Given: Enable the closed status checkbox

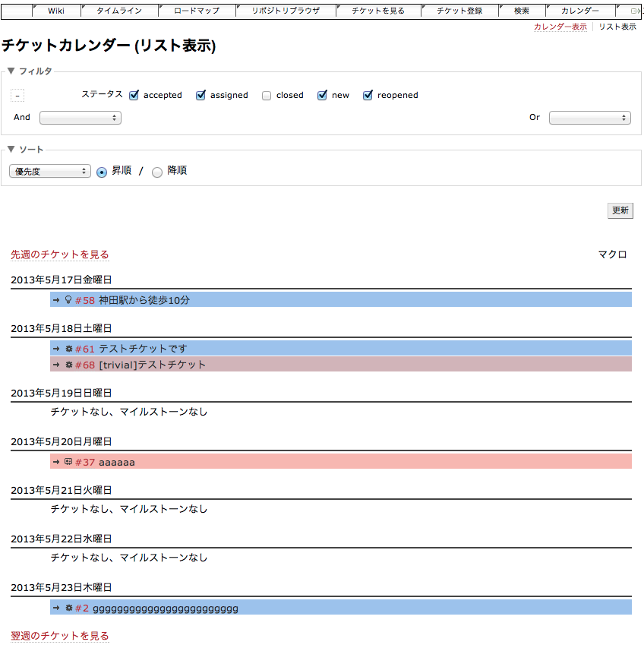Looking at the screenshot, I should [x=267, y=96].
